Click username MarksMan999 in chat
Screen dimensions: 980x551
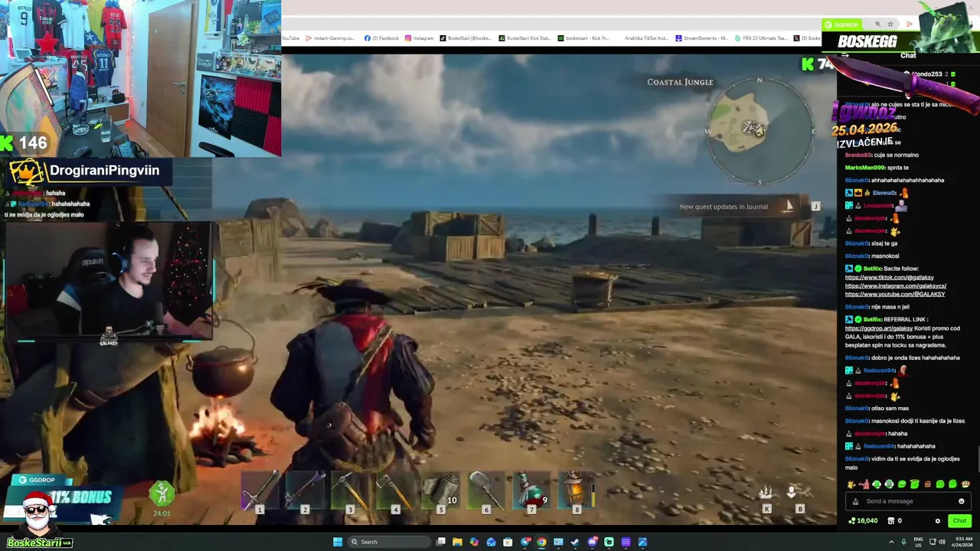(865, 168)
